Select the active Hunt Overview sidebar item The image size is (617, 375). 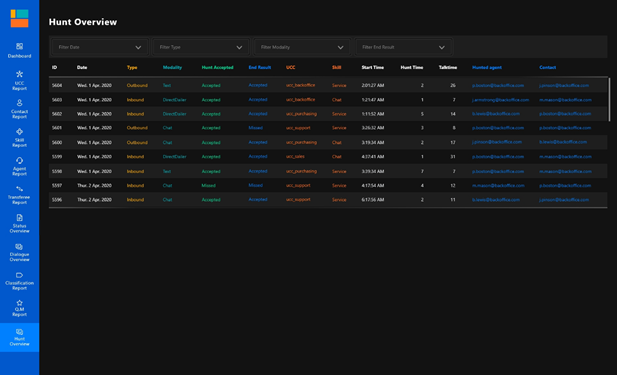point(19,337)
